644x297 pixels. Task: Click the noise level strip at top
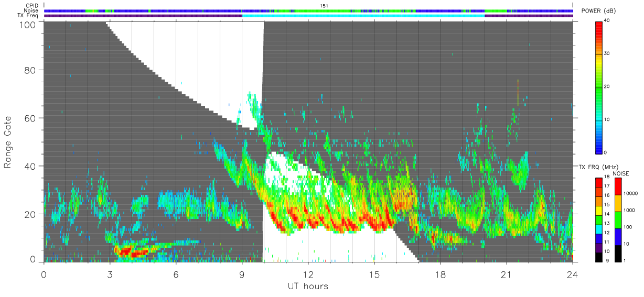click(x=308, y=10)
